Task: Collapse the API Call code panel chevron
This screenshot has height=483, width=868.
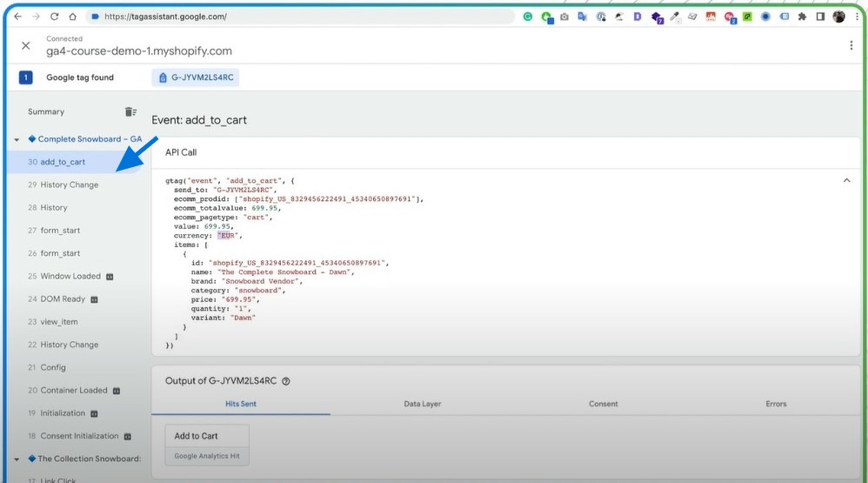Action: (846, 180)
